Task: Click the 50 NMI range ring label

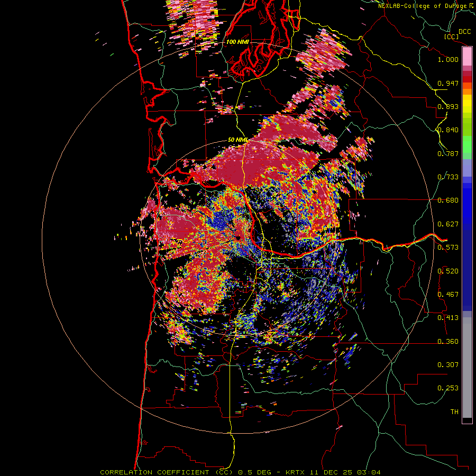Action: click(237, 140)
